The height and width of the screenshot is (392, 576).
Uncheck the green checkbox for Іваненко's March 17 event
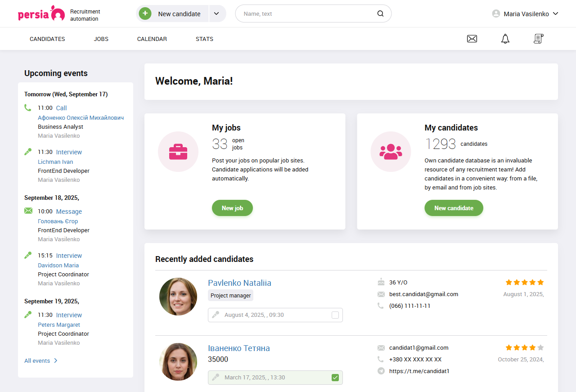(x=335, y=378)
